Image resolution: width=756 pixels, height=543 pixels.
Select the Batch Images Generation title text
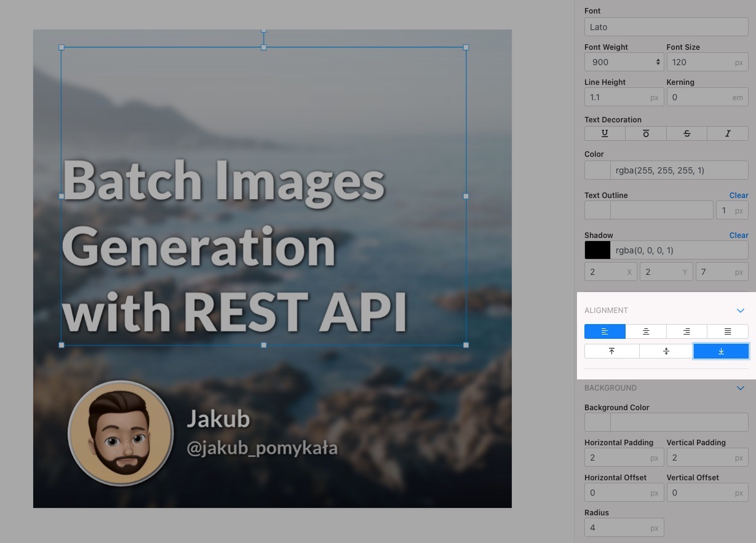click(x=234, y=246)
